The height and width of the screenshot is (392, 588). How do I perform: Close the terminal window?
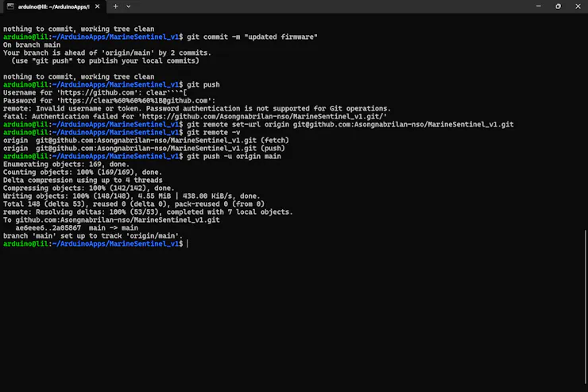(578, 6)
